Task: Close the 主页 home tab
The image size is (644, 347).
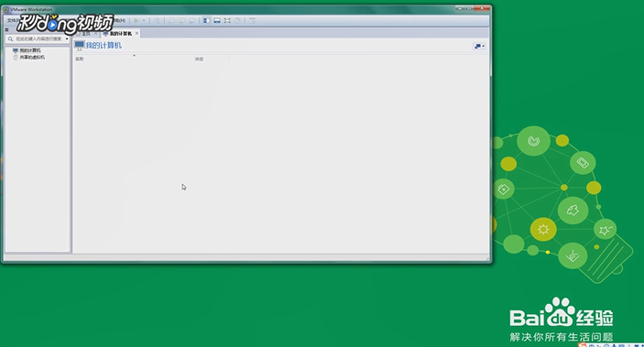Action: click(x=95, y=34)
